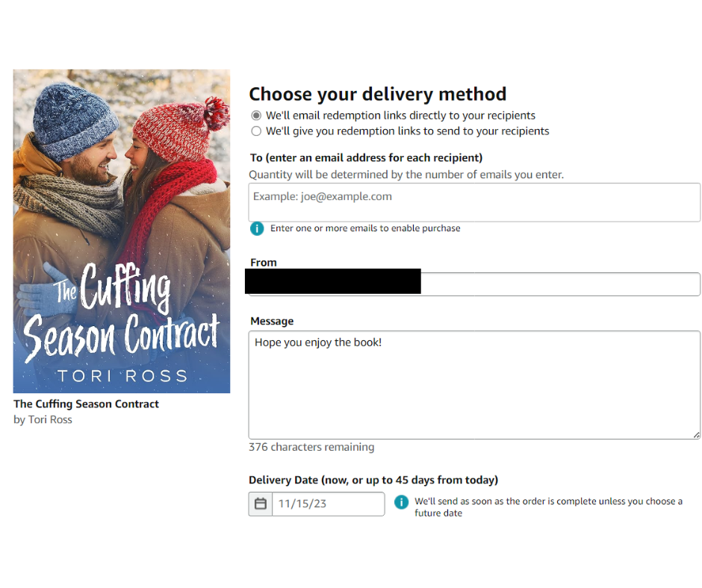Select the email redemption links directly radio button
The height and width of the screenshot is (588, 702).
coord(256,116)
